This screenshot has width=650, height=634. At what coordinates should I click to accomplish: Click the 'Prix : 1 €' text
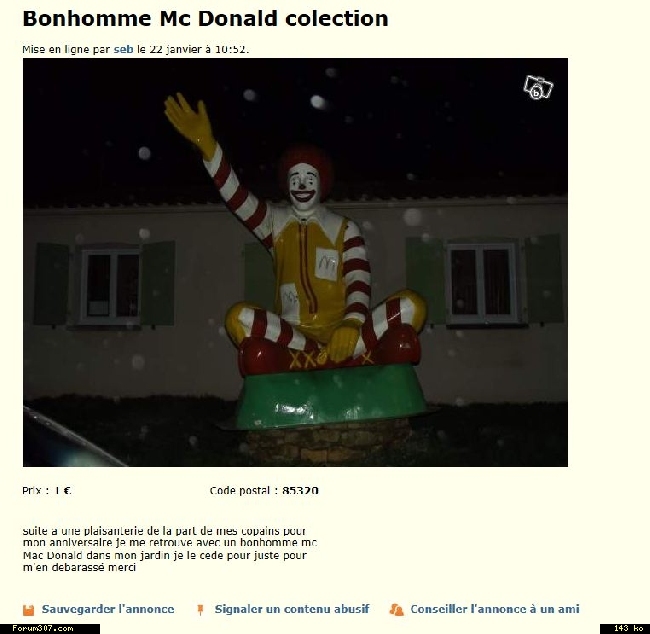47,491
